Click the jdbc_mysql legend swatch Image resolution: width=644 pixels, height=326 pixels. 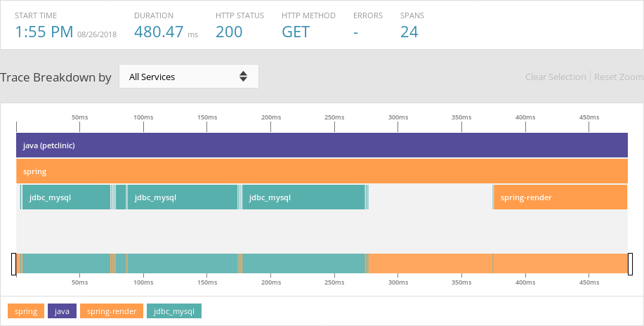click(174, 311)
